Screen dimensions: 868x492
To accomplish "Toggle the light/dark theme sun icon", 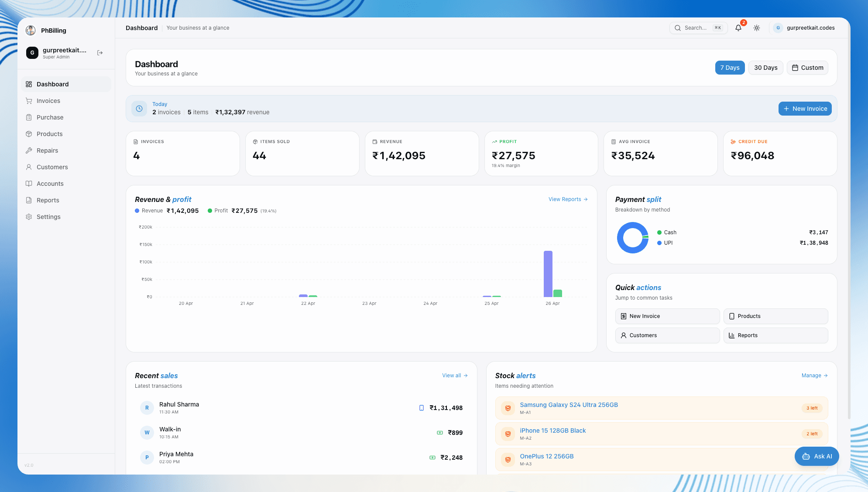I will click(x=757, y=28).
